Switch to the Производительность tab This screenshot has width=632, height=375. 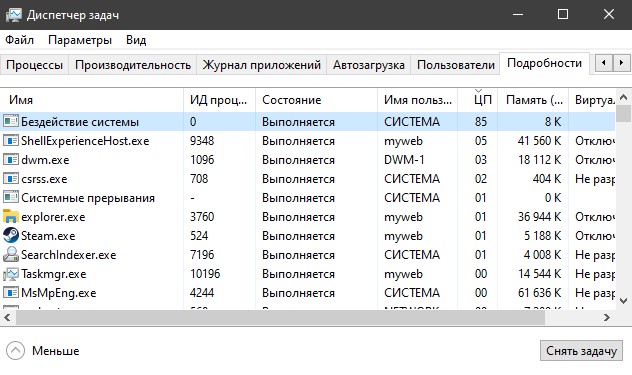(x=133, y=65)
